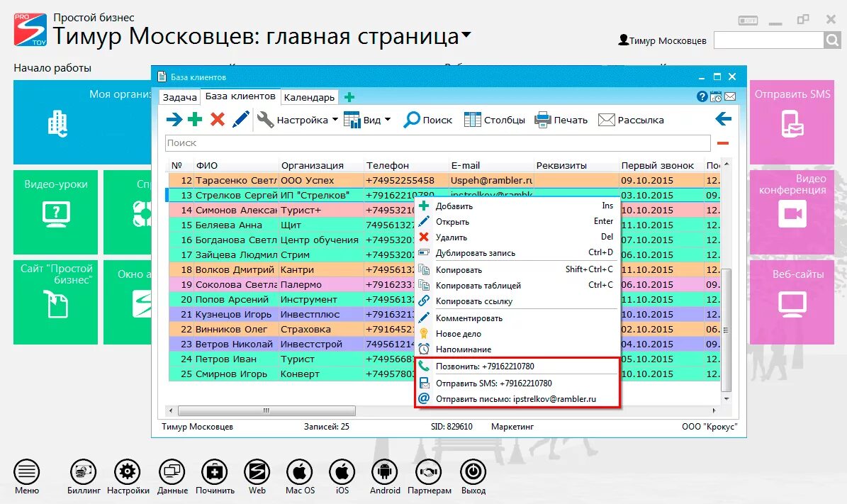This screenshot has height=504, width=847.
Task: Choose Копировать ссылку in context menu
Action: pyautogui.click(x=517, y=301)
